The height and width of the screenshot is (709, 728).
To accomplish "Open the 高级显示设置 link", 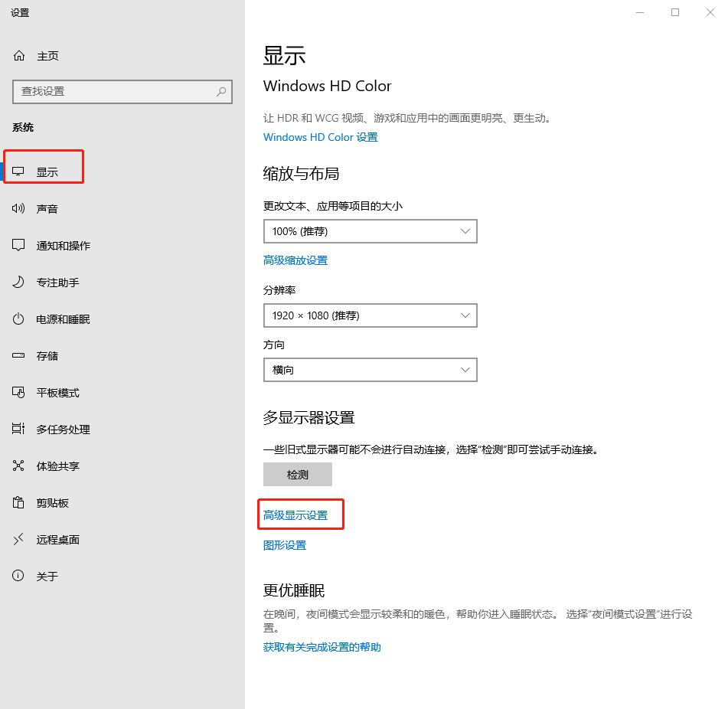I will click(295, 515).
